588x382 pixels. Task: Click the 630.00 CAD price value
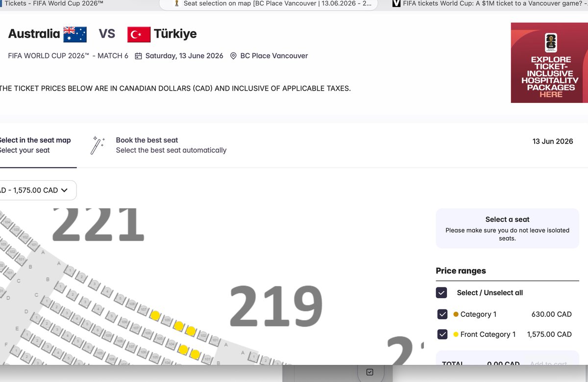click(x=552, y=314)
